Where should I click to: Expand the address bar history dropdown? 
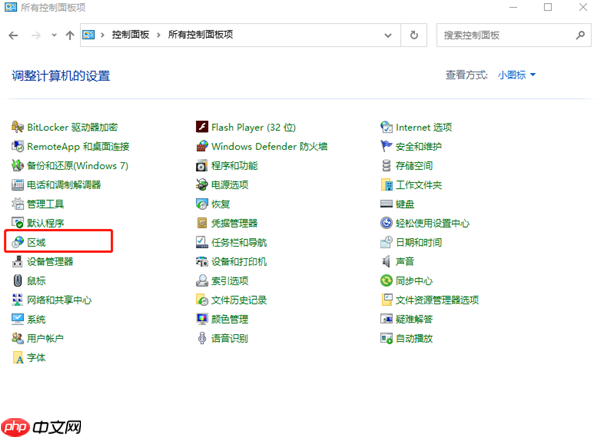[x=388, y=35]
